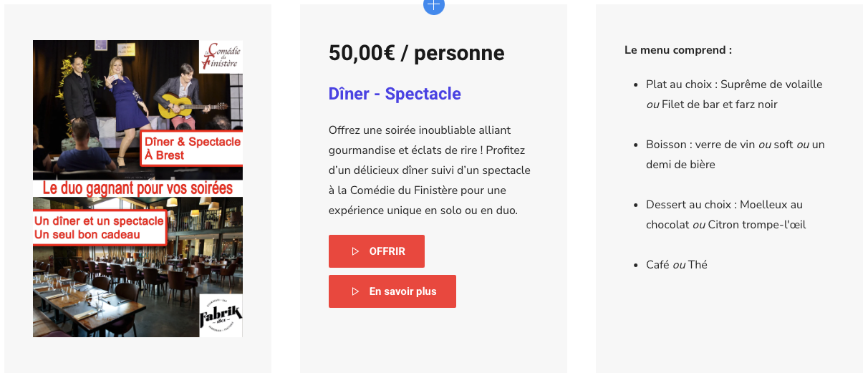
Task: Select the 'Boisson' menu line
Action: tap(735, 154)
